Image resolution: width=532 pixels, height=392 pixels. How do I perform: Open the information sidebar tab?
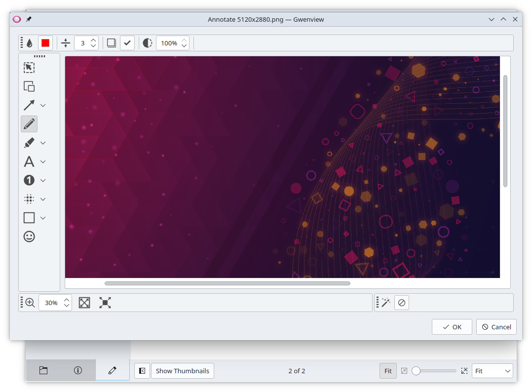pyautogui.click(x=77, y=370)
